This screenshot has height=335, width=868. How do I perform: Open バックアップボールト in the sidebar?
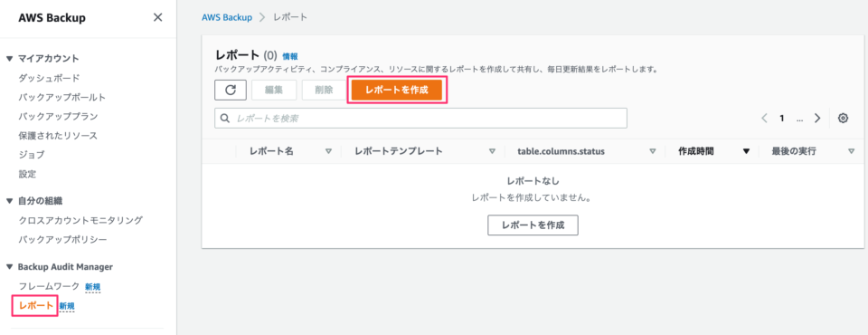(x=61, y=98)
